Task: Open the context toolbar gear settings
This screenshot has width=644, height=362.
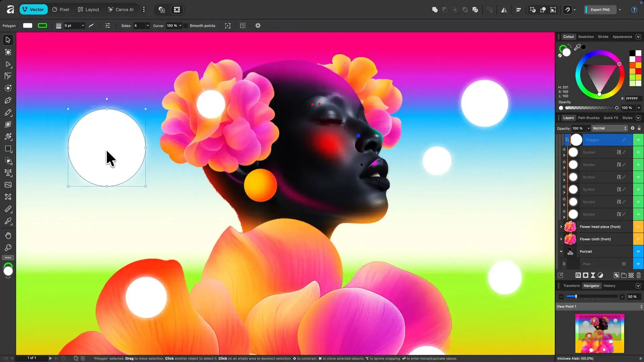Action: 258,25
